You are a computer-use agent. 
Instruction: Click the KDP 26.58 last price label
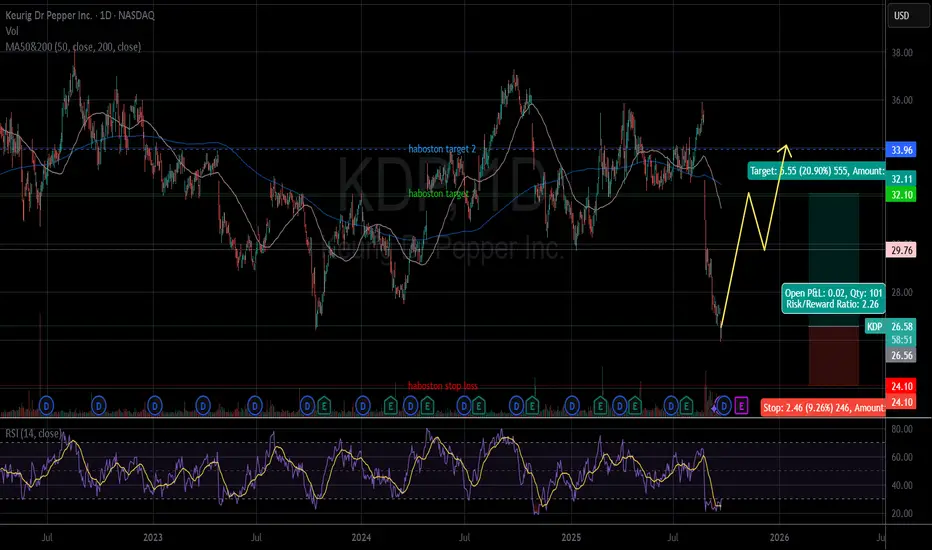(x=891, y=326)
